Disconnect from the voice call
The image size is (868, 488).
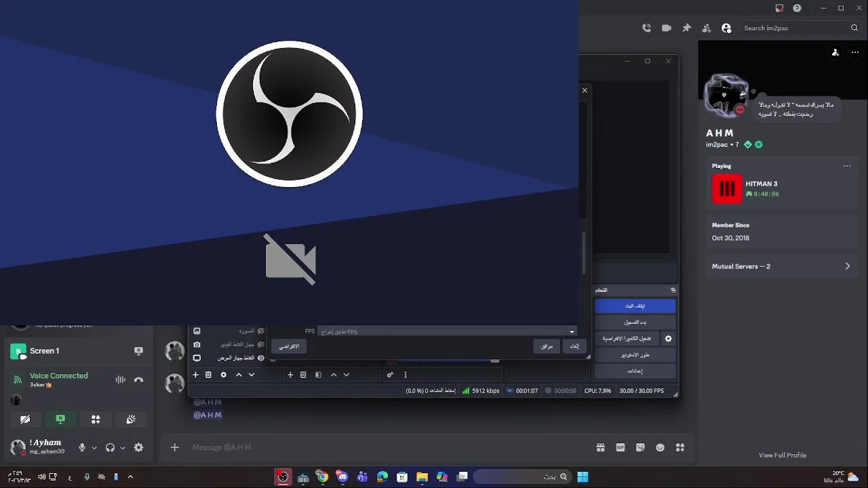point(138,380)
